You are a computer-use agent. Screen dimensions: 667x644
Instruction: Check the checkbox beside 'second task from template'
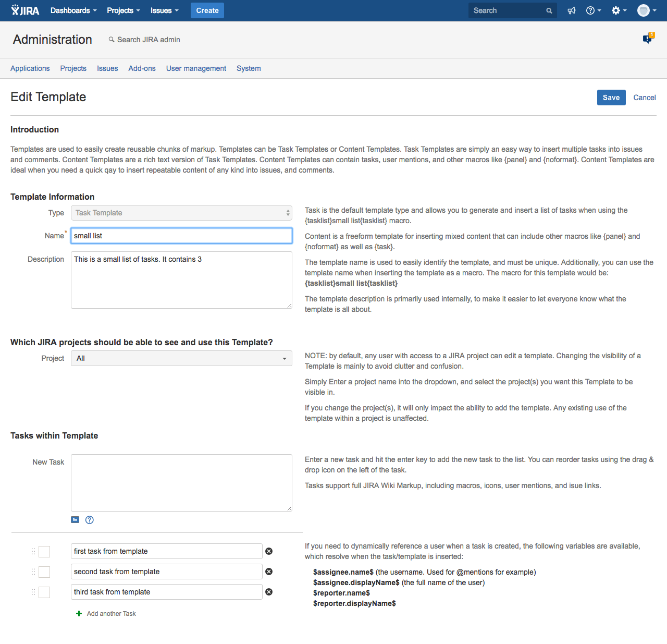coord(44,572)
